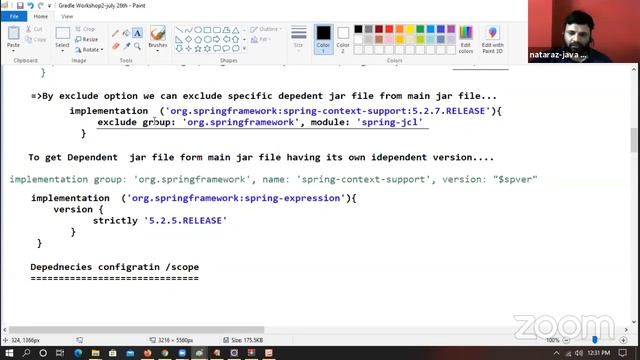Click the zoom level slider handle
The height and width of the screenshot is (360, 640).
[x=595, y=340]
